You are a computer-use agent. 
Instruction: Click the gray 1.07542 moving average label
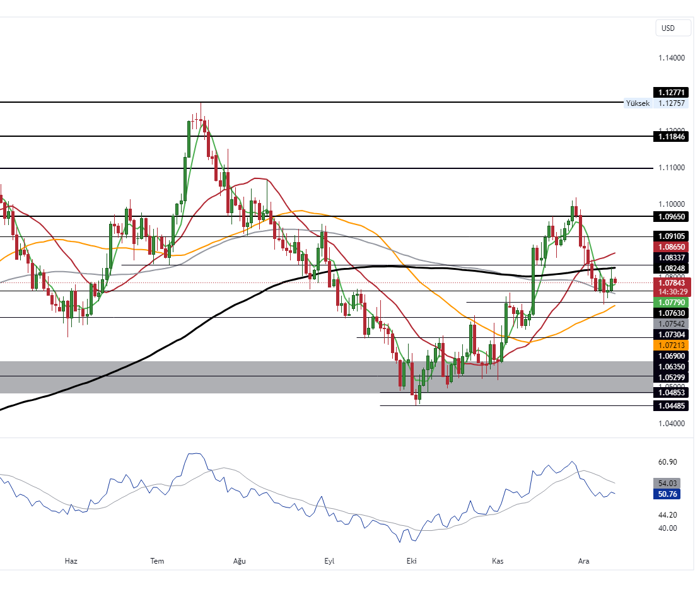tap(672, 323)
